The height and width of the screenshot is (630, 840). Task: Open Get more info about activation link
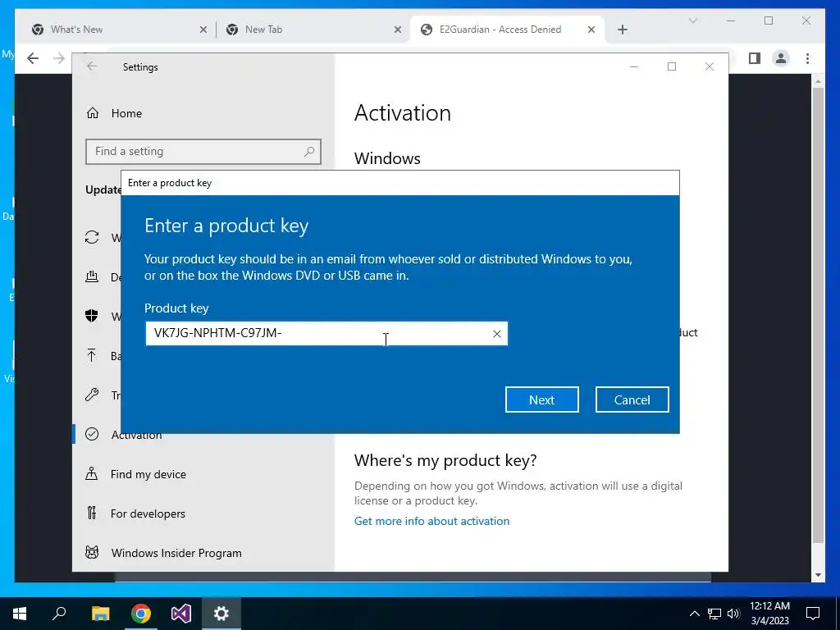coord(431,521)
